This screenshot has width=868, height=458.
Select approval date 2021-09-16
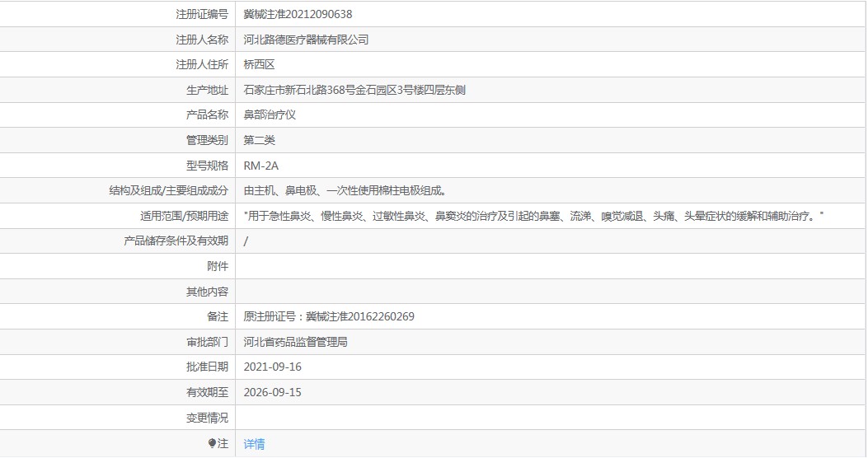[272, 367]
